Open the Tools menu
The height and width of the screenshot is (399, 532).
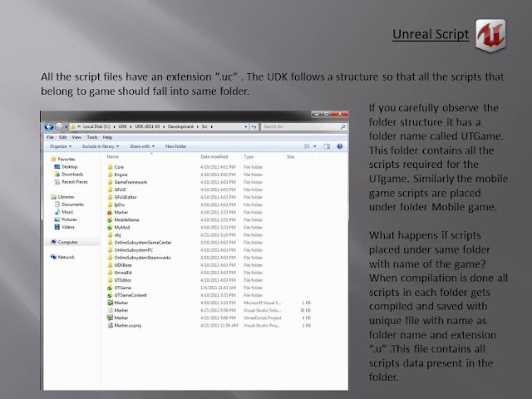point(92,137)
